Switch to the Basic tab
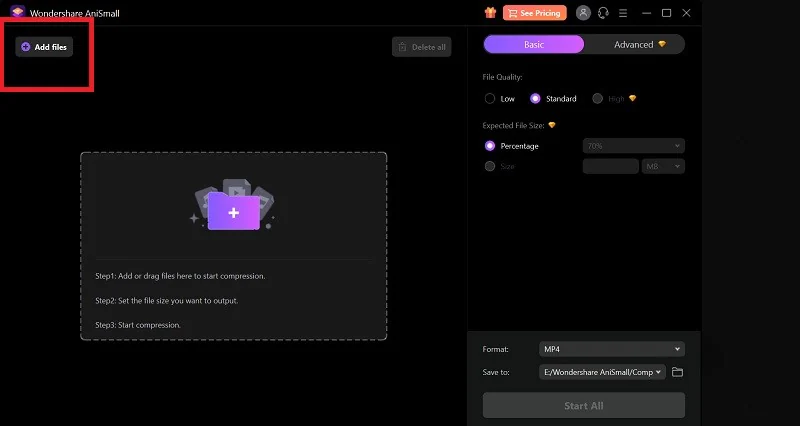Viewport: 800px width, 426px height. tap(534, 44)
